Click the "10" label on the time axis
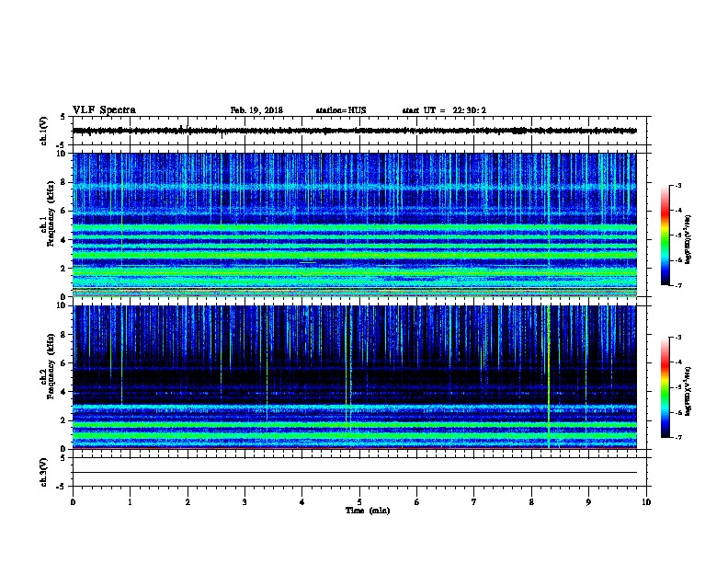The image size is (728, 563). tap(646, 502)
